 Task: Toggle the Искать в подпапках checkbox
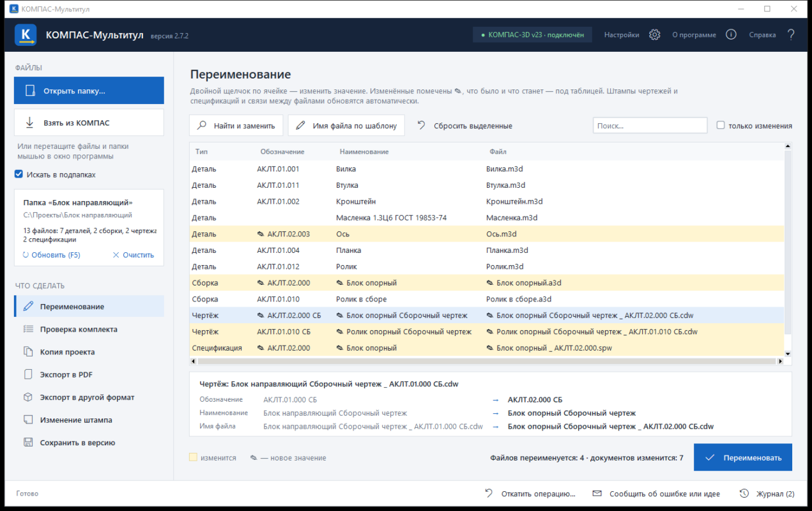tap(19, 174)
